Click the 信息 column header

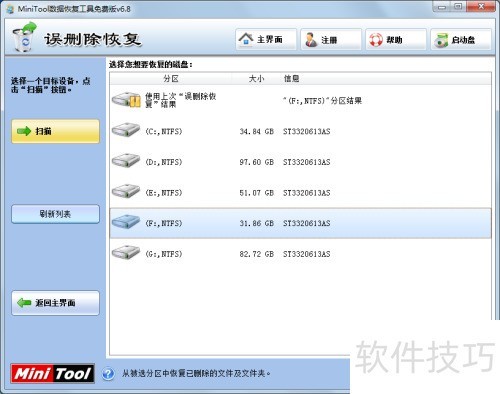coord(291,79)
